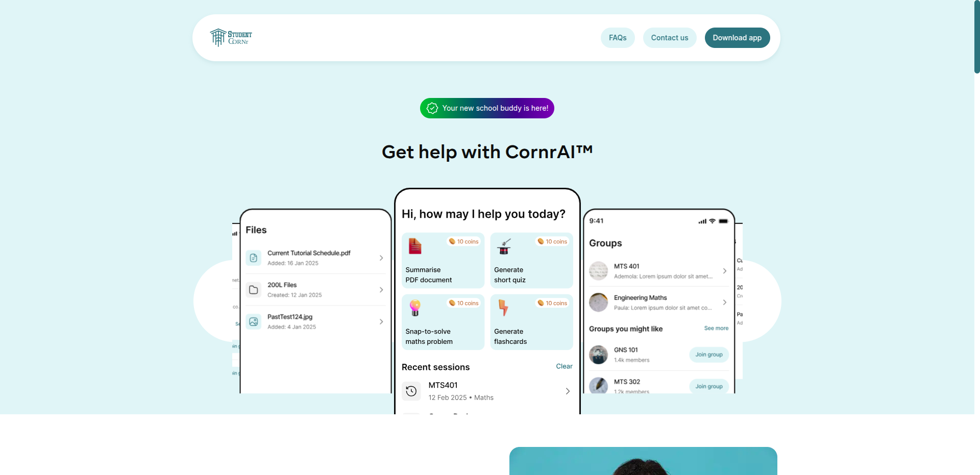Viewport: 980px width, 475px height.
Task: Click the GNS 101 group avatar
Action: point(599,355)
